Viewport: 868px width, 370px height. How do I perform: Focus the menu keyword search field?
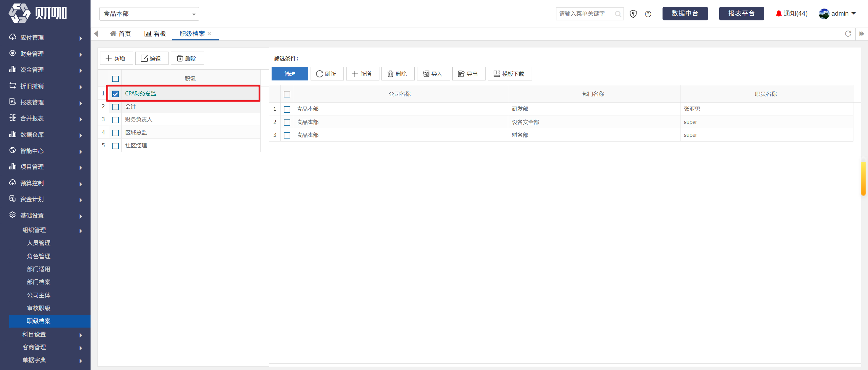click(586, 14)
